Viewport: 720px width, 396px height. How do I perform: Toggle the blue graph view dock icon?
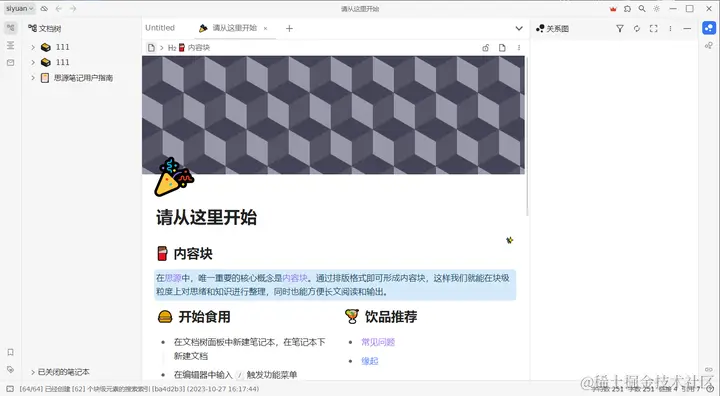coord(709,28)
